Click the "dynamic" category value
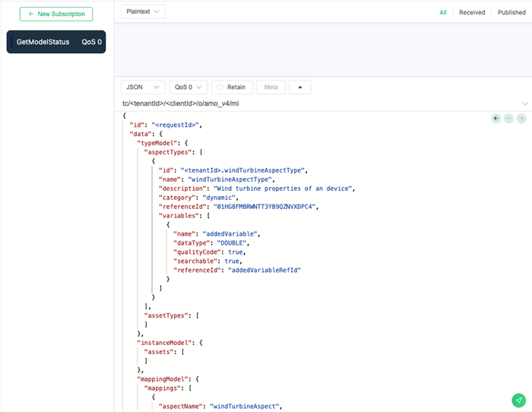 (219, 198)
